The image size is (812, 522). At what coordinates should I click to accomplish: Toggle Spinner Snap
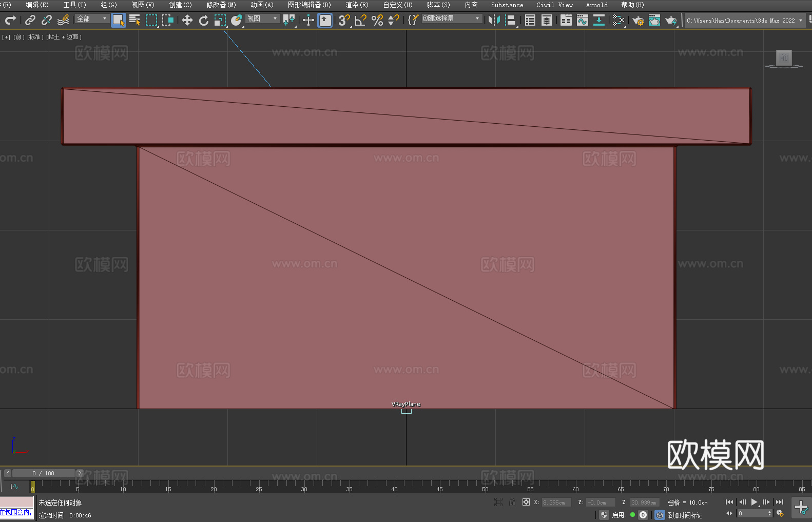tap(394, 20)
